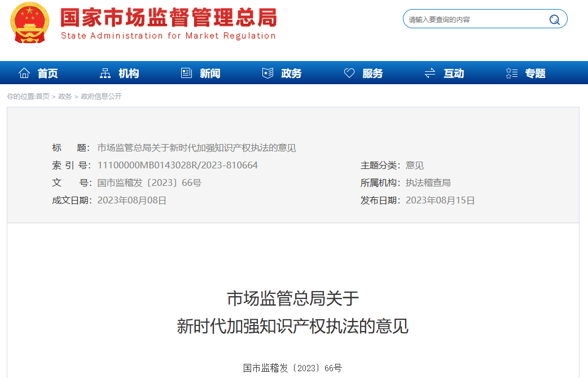Viewport: 588px width, 378px height.
Task: Select document number 国市监稽发〔2023〕66号 in metadata
Action: tap(149, 183)
